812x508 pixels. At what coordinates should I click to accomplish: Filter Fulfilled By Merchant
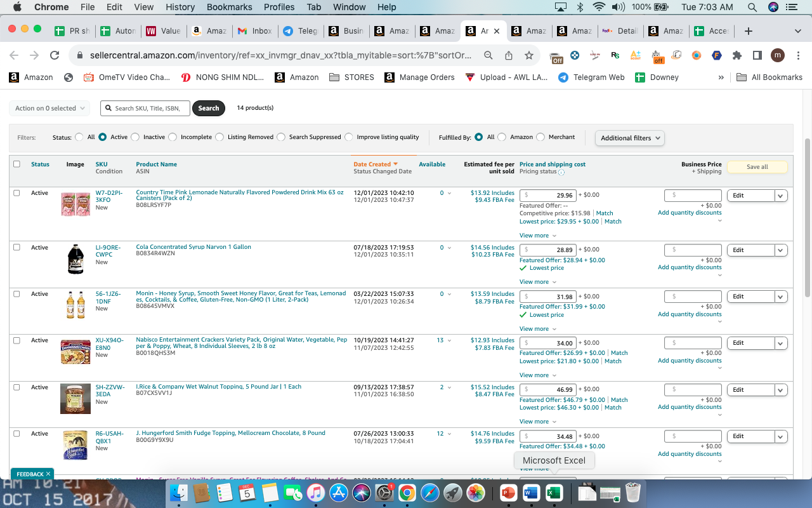click(541, 137)
